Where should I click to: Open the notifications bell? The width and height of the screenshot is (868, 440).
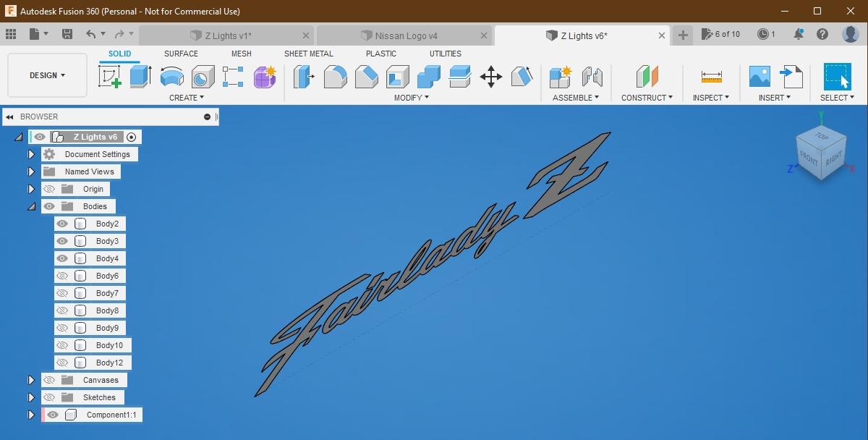pyautogui.click(x=799, y=34)
